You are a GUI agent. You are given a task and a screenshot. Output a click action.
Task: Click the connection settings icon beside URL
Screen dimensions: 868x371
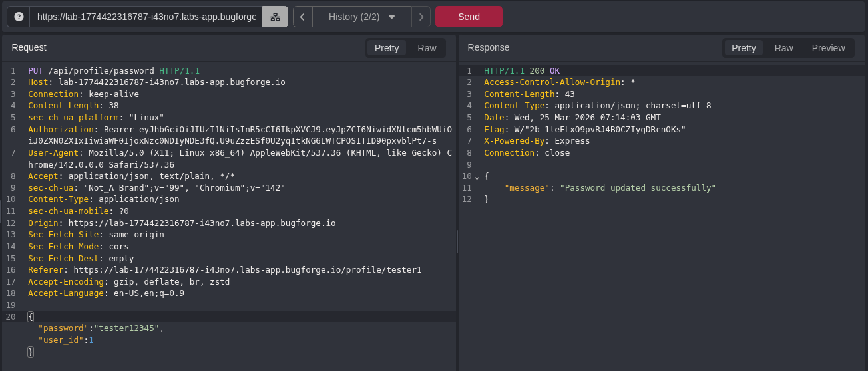coord(275,17)
